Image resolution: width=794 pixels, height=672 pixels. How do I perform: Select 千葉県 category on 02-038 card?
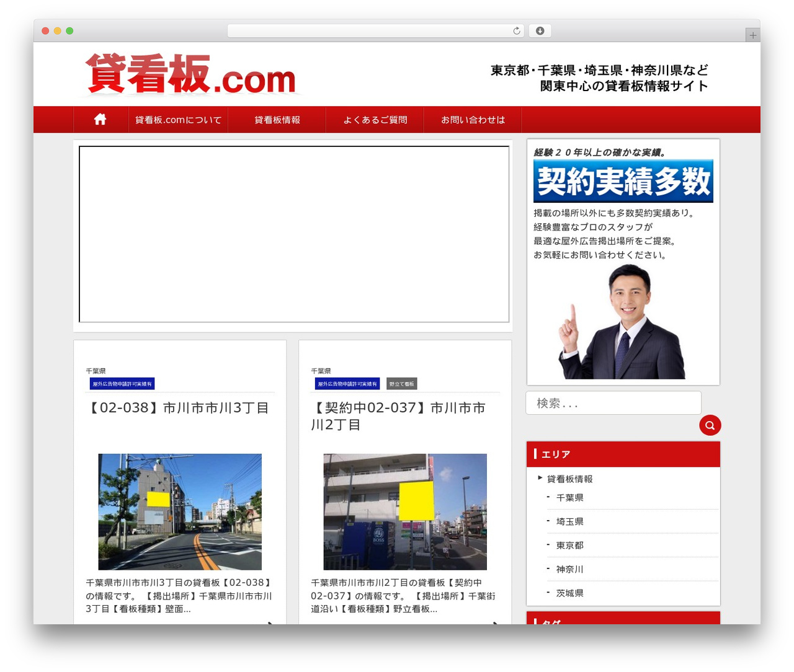pyautogui.click(x=96, y=371)
